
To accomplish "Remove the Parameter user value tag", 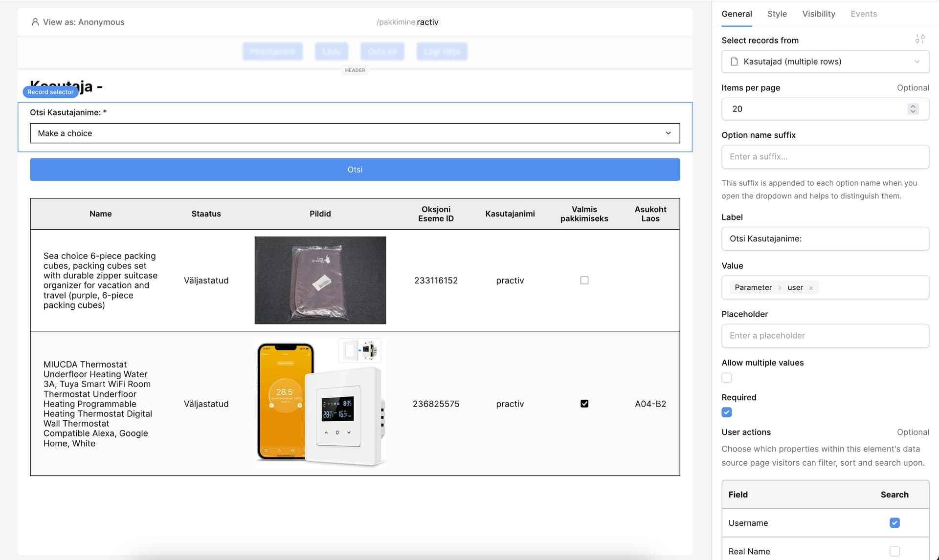I will pyautogui.click(x=811, y=288).
